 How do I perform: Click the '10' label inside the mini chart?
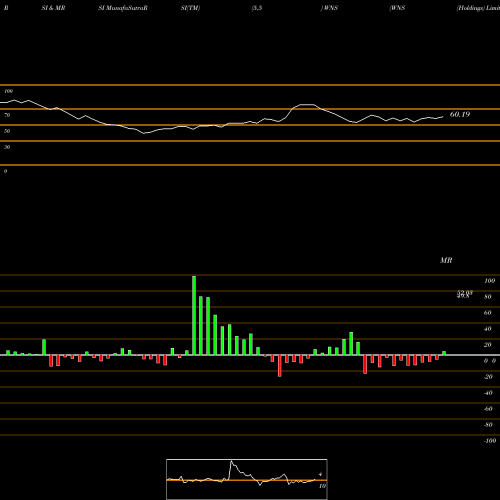click(x=322, y=486)
